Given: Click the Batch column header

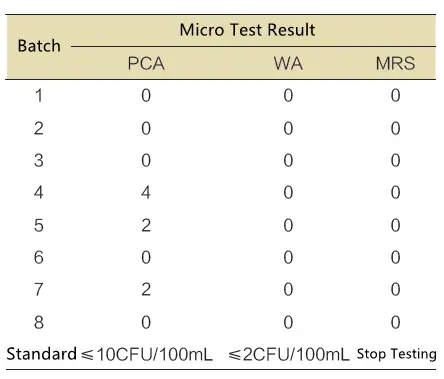Looking at the screenshot, I should click(39, 46).
